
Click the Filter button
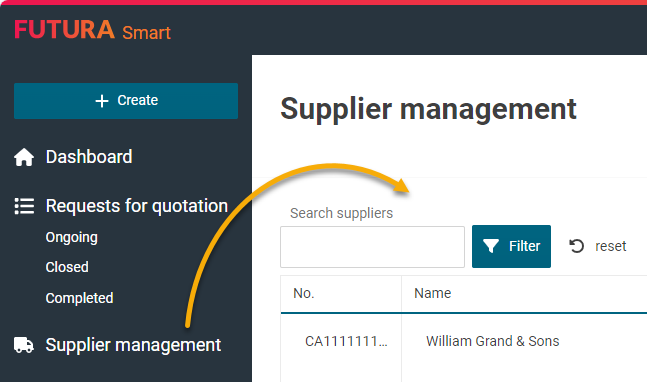pyautogui.click(x=511, y=246)
